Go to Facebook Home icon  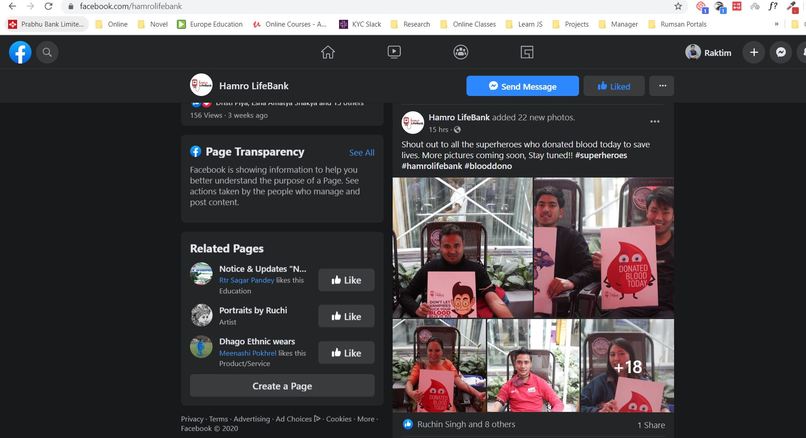tap(327, 52)
